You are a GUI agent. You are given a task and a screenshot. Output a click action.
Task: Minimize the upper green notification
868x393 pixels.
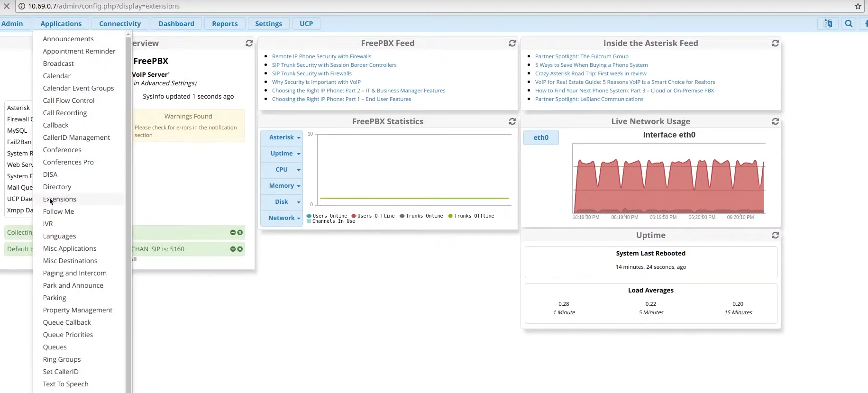[233, 232]
